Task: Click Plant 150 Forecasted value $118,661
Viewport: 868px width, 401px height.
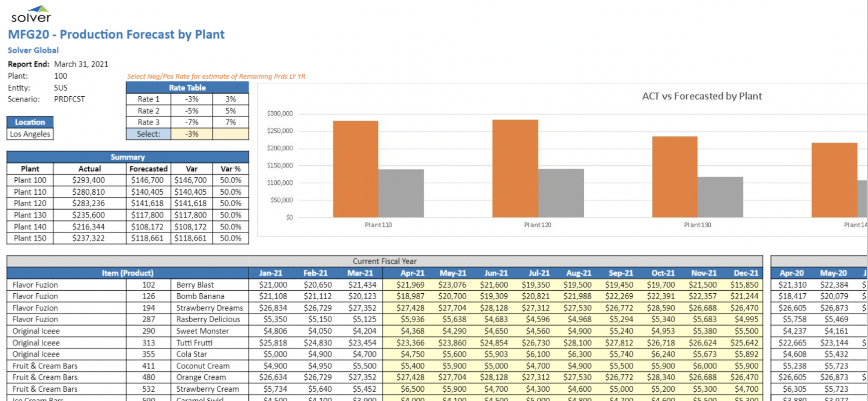Action: point(147,238)
